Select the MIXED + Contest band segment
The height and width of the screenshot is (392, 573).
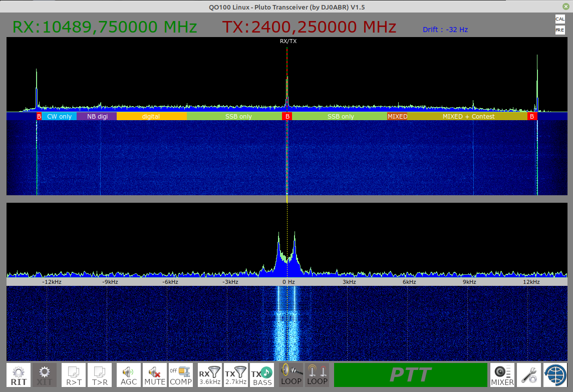pos(468,116)
